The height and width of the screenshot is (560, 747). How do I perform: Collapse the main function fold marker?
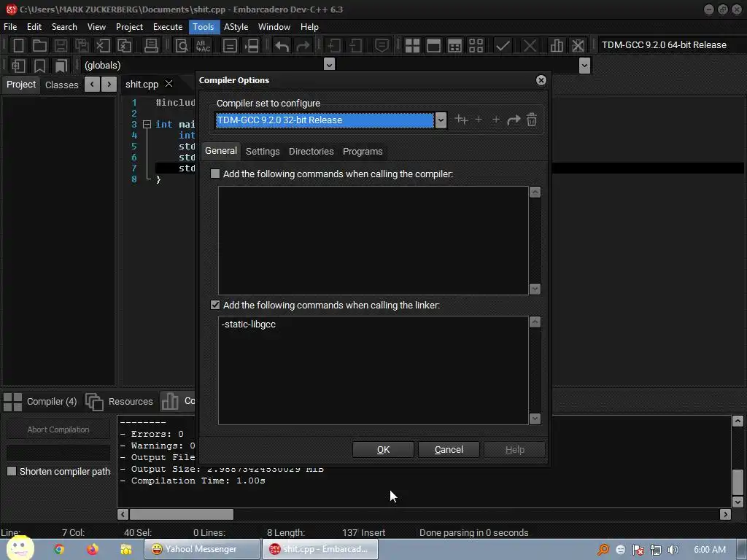147,124
